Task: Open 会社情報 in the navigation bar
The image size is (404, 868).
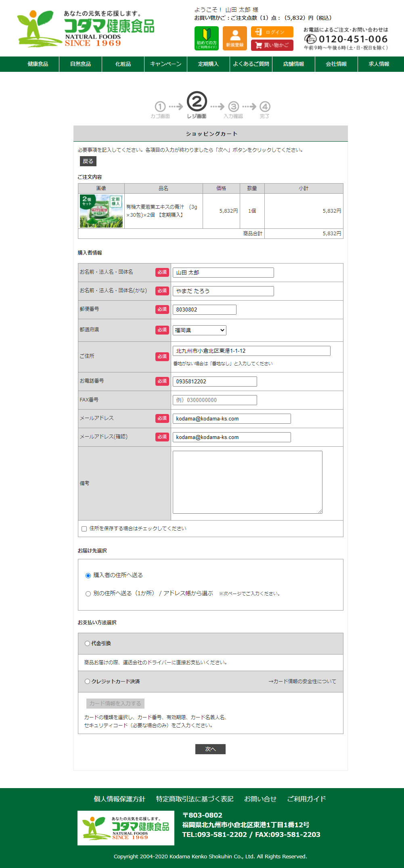Action: point(336,64)
